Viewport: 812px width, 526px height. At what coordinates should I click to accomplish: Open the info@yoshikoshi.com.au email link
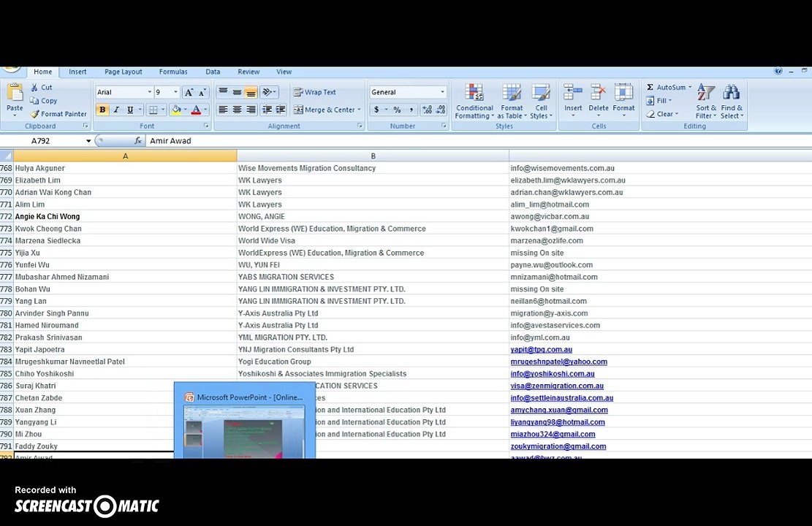click(552, 374)
